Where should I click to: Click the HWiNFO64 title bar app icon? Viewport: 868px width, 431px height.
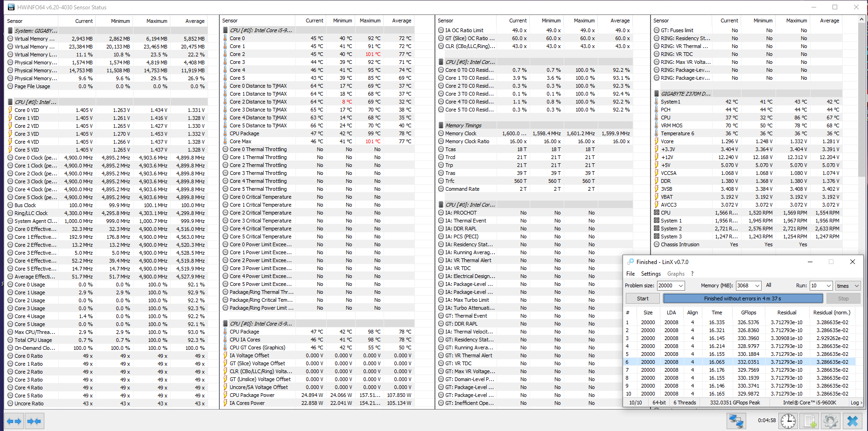pos(11,7)
